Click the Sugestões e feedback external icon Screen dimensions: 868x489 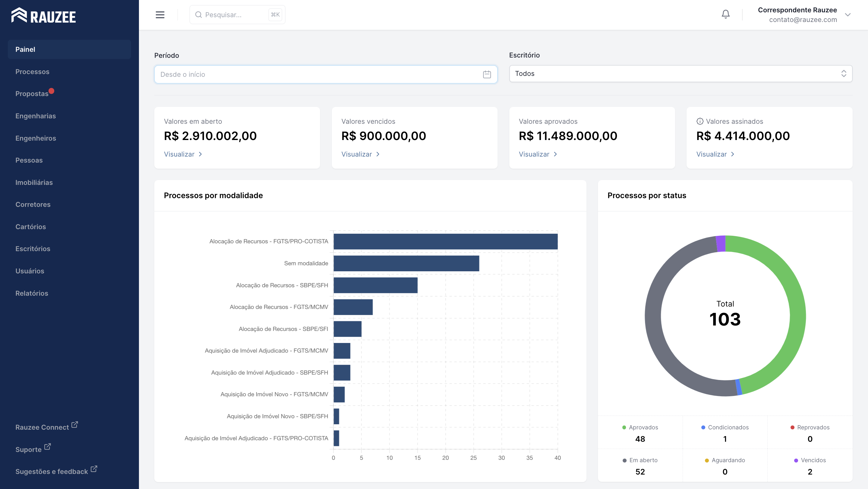(94, 469)
